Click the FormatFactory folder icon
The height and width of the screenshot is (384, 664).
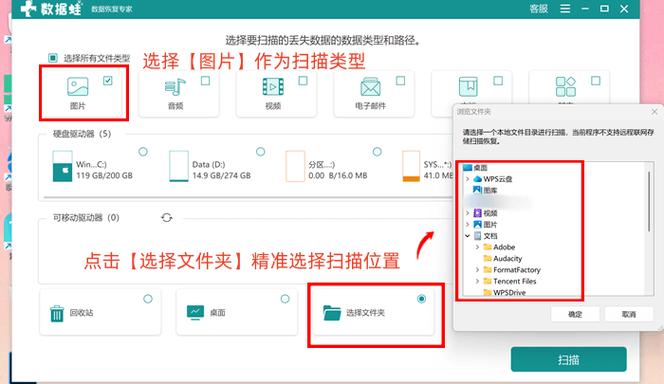click(x=487, y=270)
